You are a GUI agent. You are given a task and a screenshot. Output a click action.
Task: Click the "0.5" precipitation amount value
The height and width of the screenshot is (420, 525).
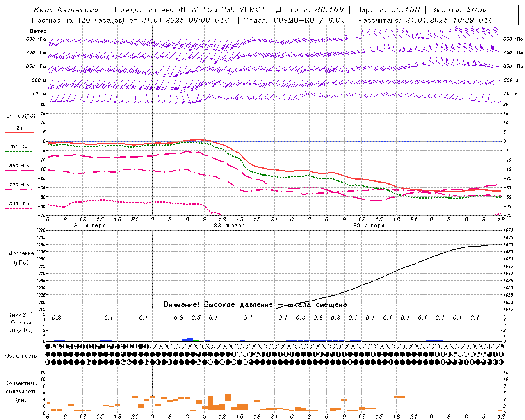(x=196, y=317)
